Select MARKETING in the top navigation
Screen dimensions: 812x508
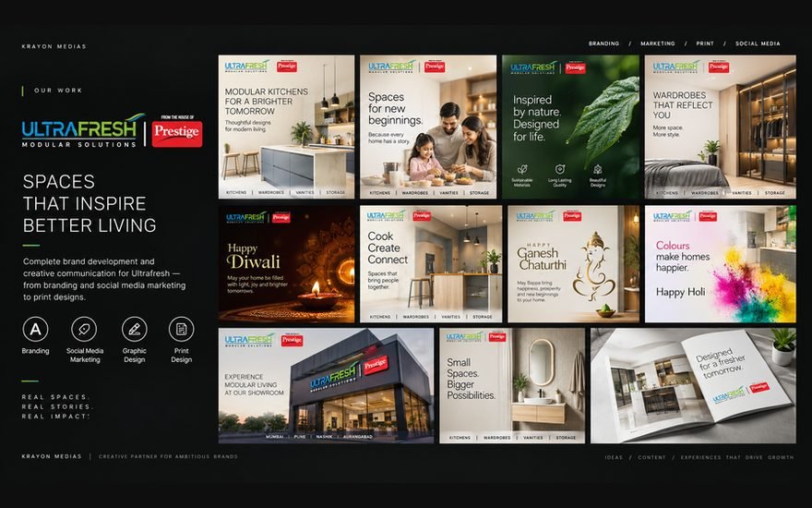[658, 43]
